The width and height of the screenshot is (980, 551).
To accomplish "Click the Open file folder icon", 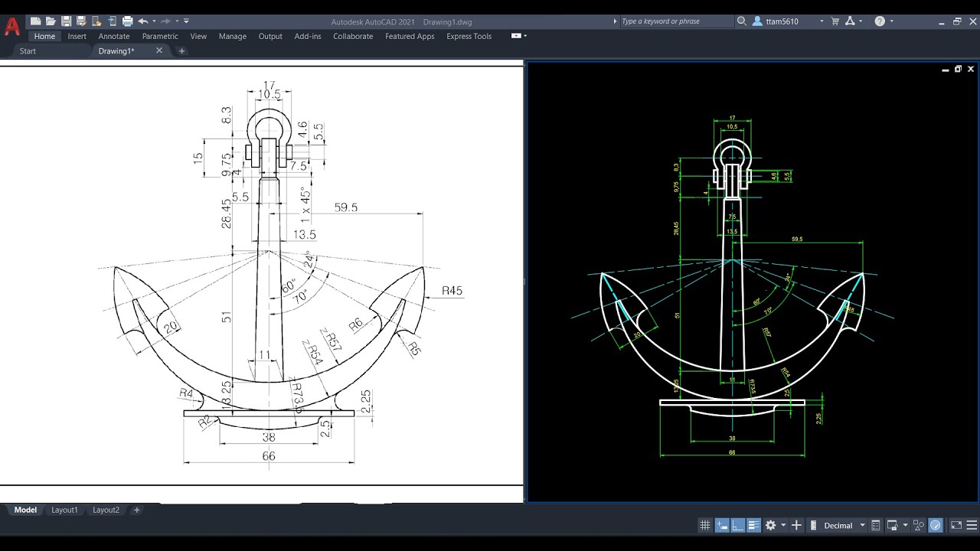I will pos(51,21).
